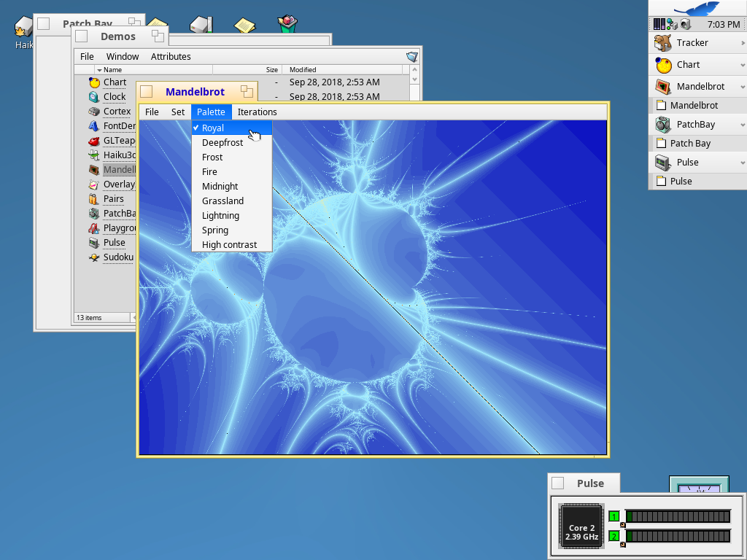Viewport: 747px width, 560px height.
Task: Sort by the Modified column header
Action: pyautogui.click(x=303, y=70)
